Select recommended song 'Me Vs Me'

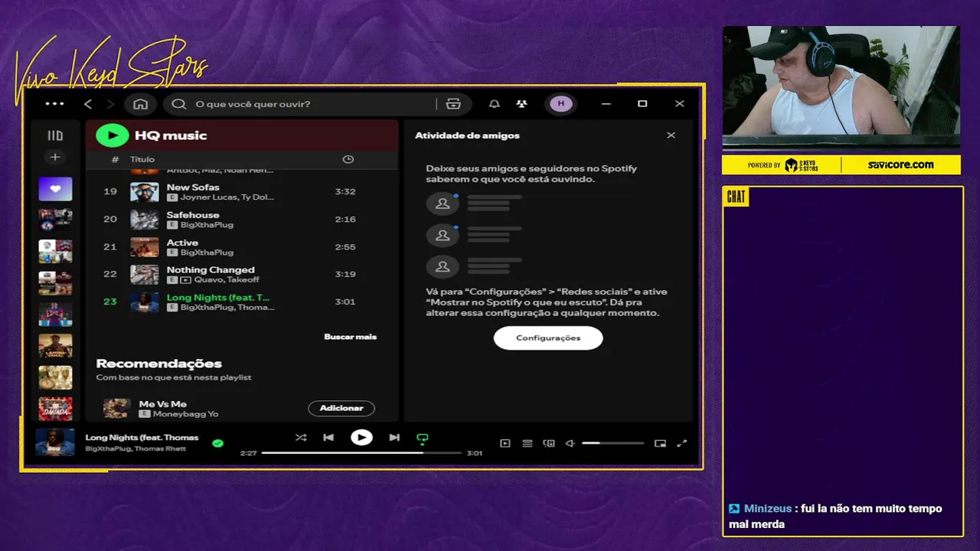(x=162, y=403)
